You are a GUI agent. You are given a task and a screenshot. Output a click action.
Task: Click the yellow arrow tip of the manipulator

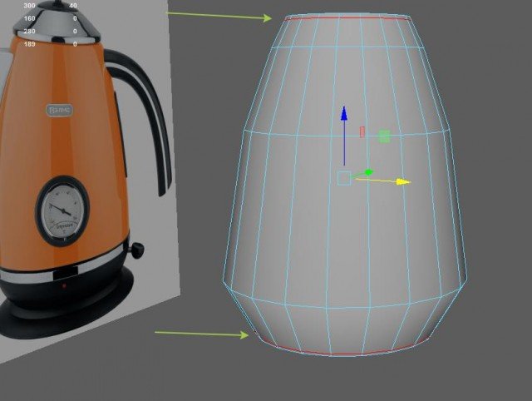(404, 181)
